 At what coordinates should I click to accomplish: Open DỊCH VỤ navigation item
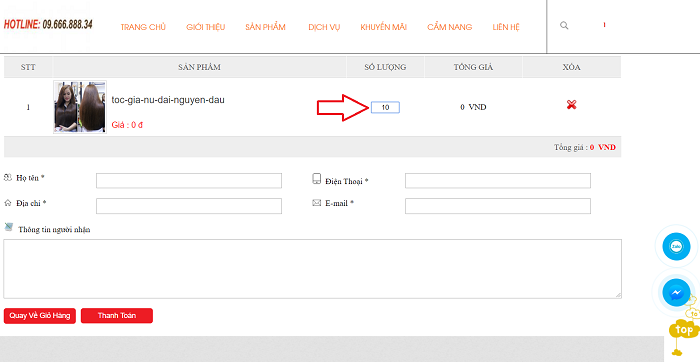point(324,27)
